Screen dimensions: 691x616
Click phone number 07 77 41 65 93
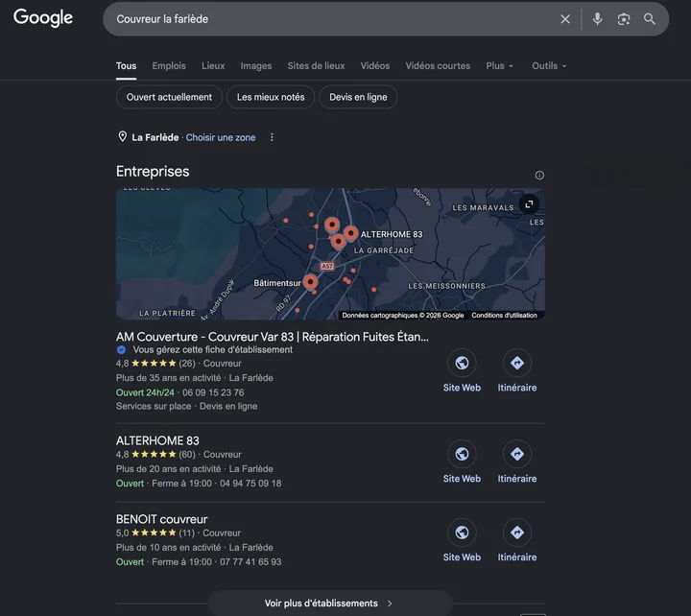250,562
